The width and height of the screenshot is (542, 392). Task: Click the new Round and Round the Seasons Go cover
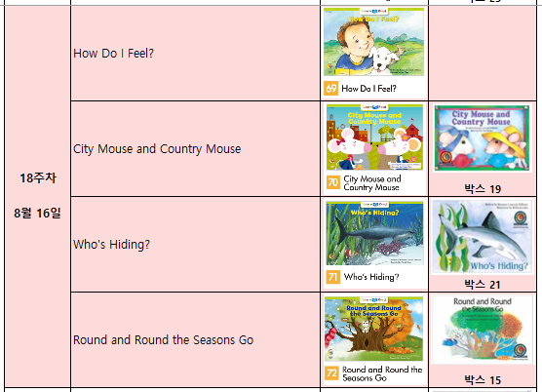click(373, 329)
